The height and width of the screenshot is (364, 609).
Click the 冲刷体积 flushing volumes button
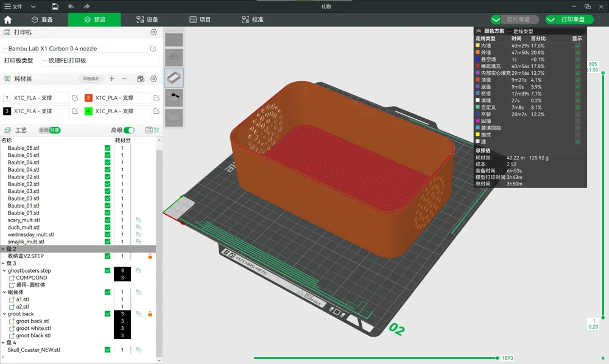[x=91, y=79]
